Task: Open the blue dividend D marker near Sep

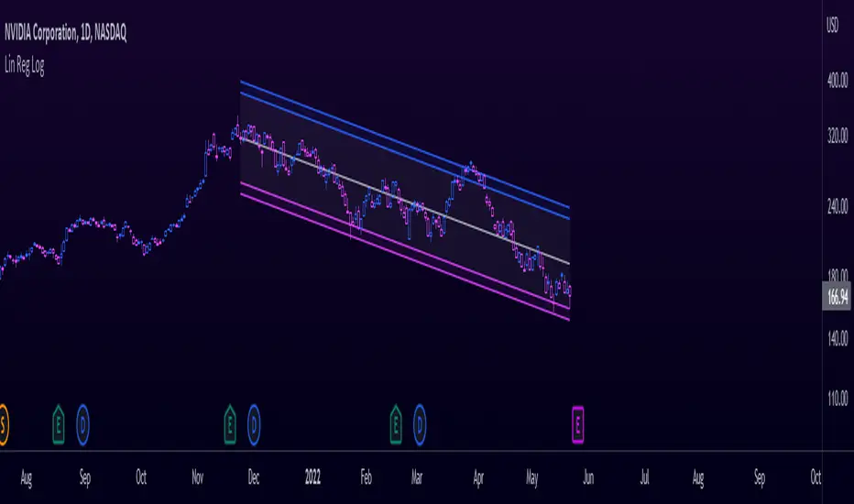Action: coord(82,424)
